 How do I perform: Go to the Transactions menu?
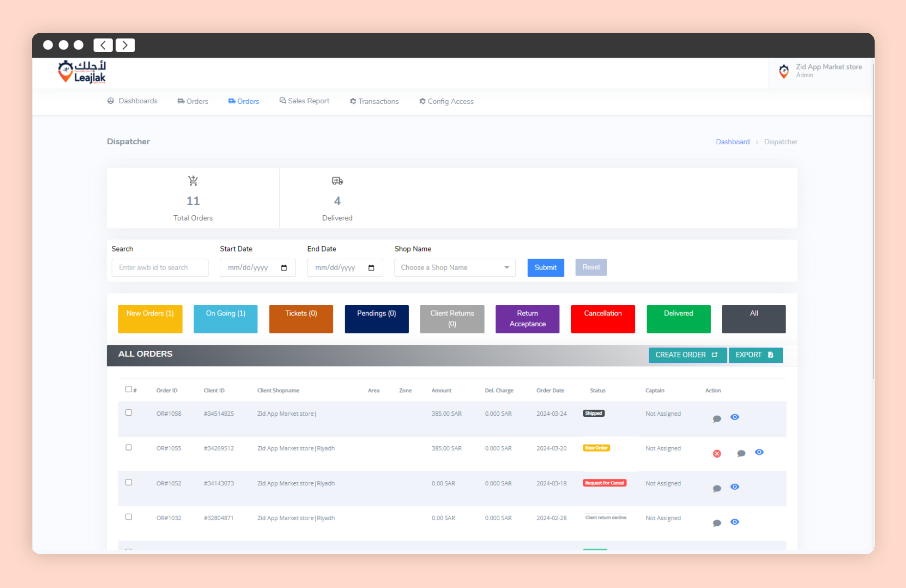pyautogui.click(x=374, y=102)
